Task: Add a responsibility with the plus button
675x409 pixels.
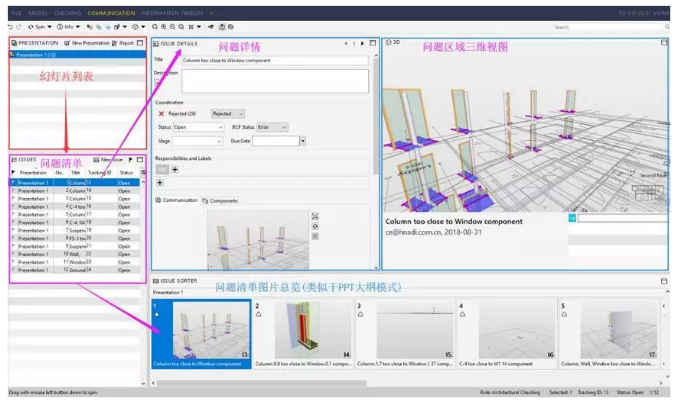Action: point(175,170)
